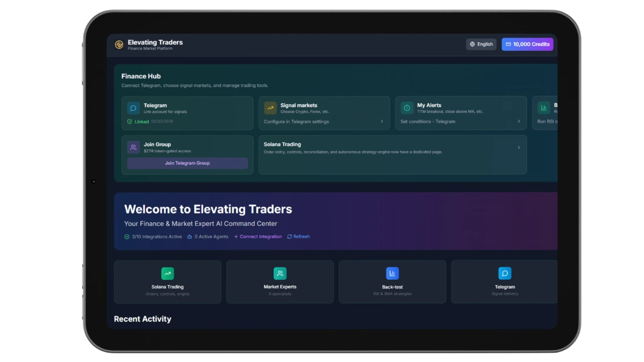
Task: Click the Join Telegram Group button
Action: pos(187,163)
